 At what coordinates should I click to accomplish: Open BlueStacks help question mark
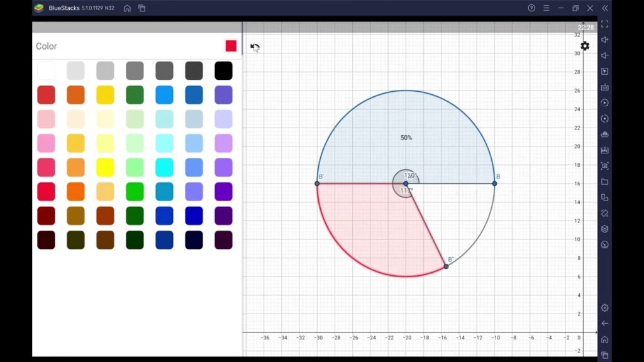click(x=531, y=8)
